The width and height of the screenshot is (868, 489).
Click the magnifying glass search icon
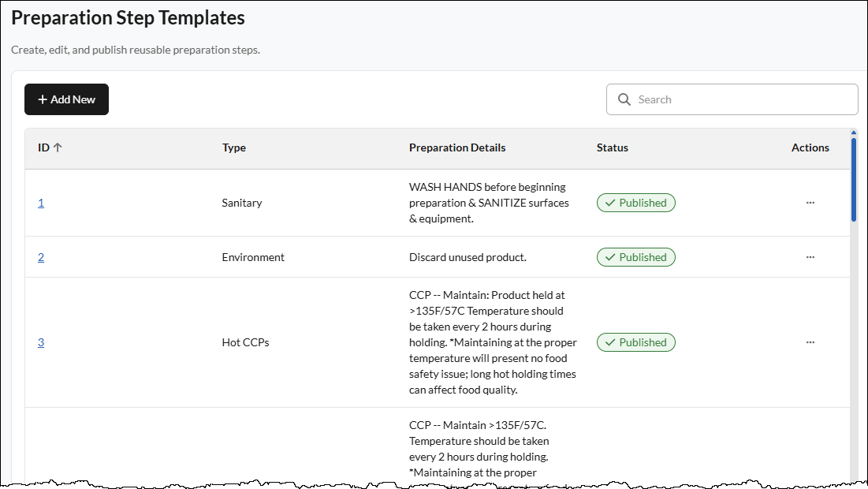(x=624, y=99)
